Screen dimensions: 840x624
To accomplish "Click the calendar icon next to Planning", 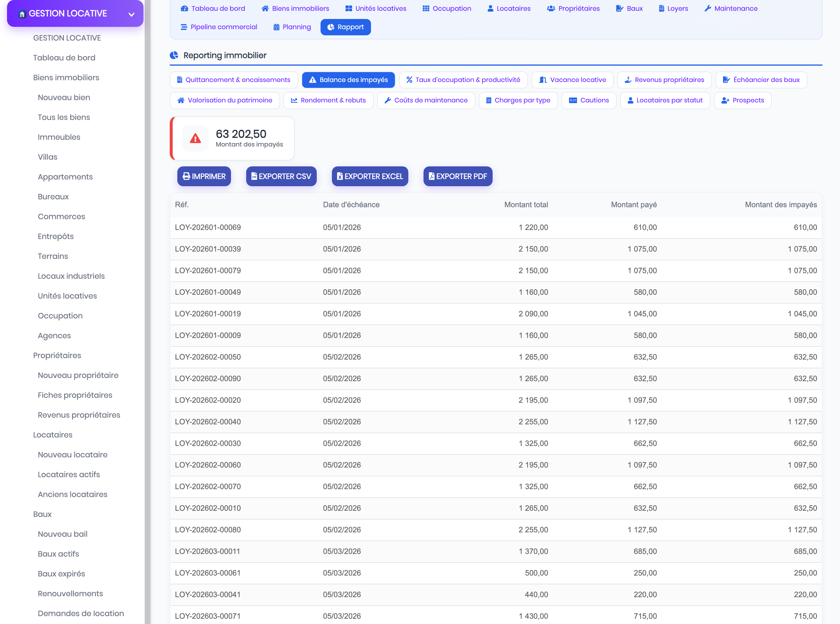I will click(x=276, y=27).
